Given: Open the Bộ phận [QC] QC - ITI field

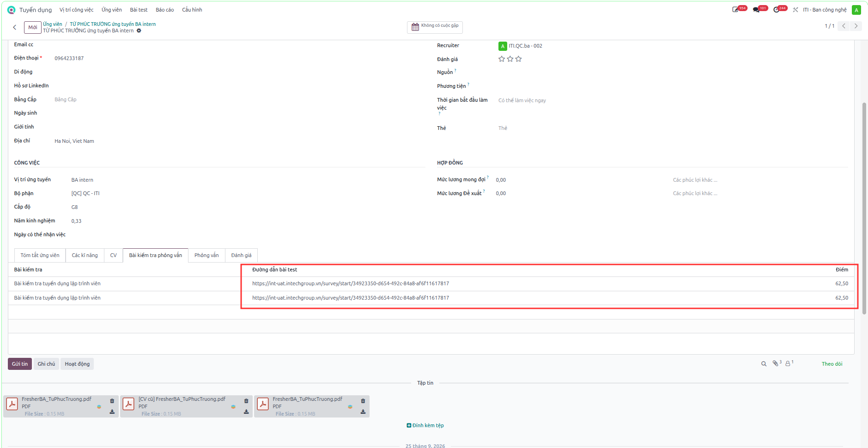Looking at the screenshot, I should click(85, 193).
